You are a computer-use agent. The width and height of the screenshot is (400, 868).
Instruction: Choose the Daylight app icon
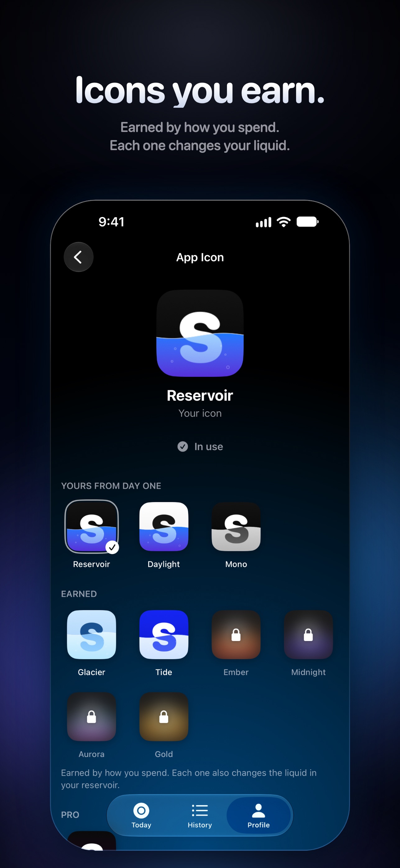[x=163, y=527]
